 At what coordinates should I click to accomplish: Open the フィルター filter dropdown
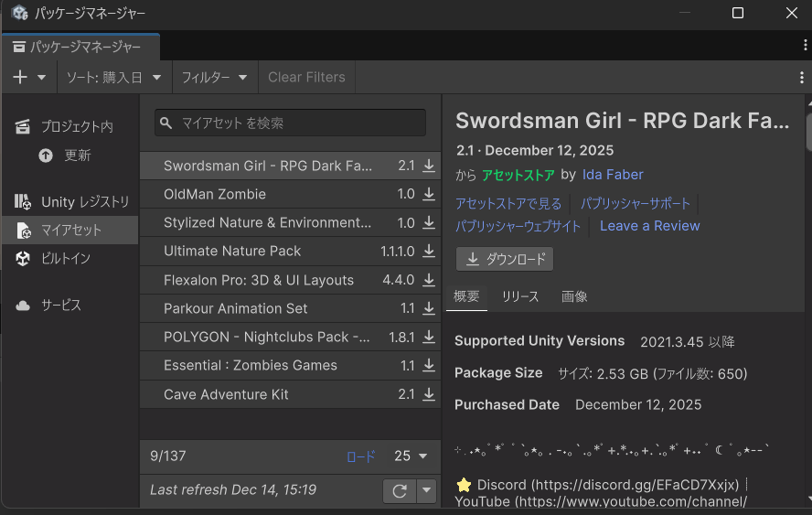click(x=214, y=78)
